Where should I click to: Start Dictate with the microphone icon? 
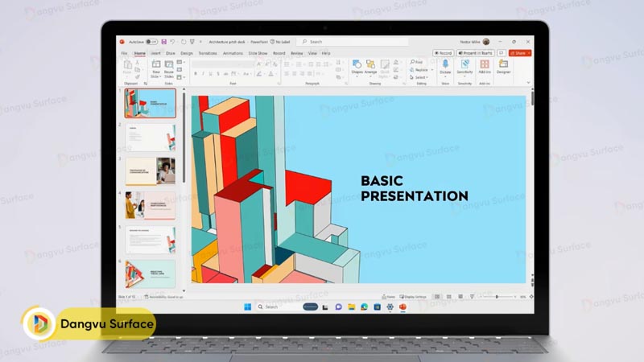(x=445, y=66)
